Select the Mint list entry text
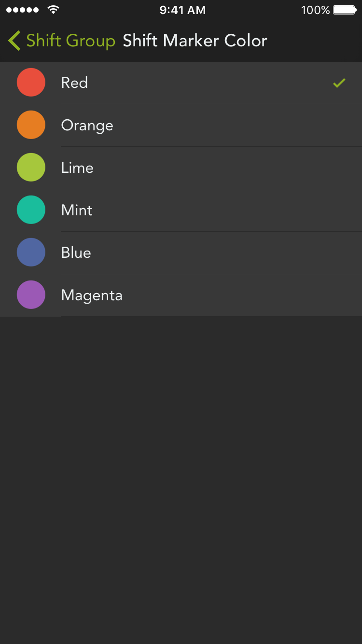This screenshot has width=362, height=644. [77, 210]
